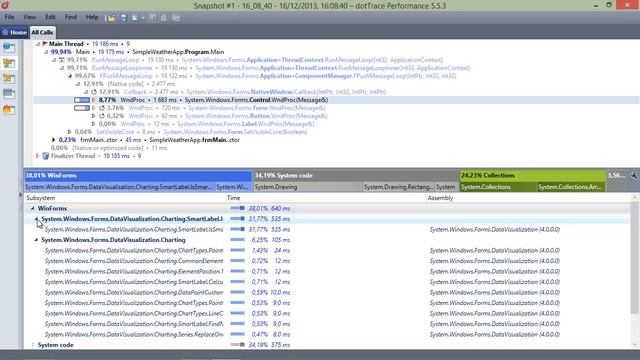Collapse the Main Thread node
The height and width of the screenshot is (360, 640).
pos(38,44)
